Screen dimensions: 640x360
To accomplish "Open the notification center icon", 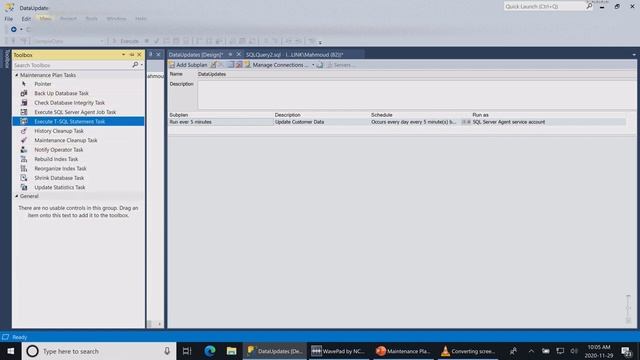I will [627, 351].
